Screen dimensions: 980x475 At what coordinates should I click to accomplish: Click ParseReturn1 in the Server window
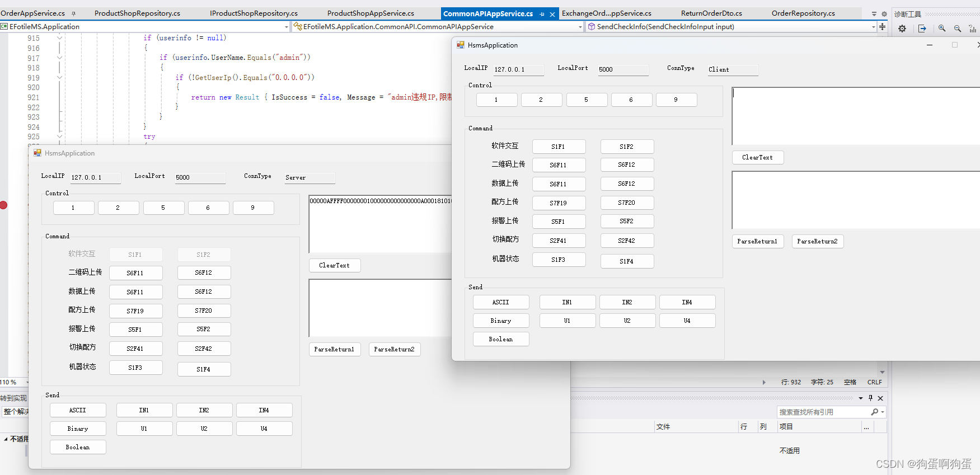pyautogui.click(x=335, y=349)
